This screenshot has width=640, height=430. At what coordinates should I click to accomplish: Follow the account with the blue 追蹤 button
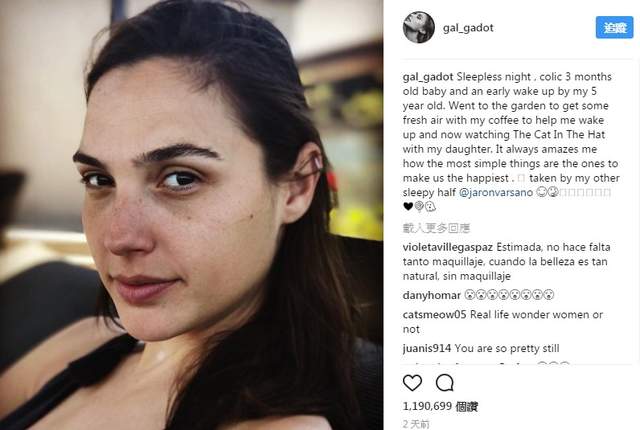point(614,27)
